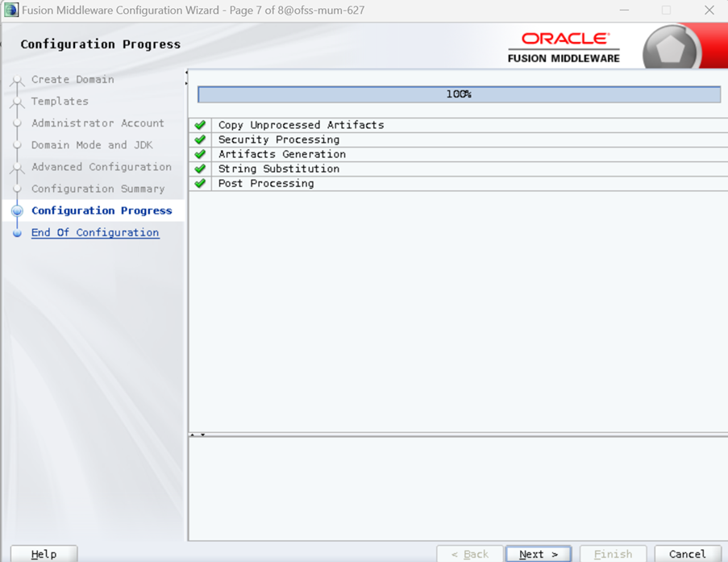Click the step node icon beside Create Domain
The image size is (728, 562).
point(17,81)
